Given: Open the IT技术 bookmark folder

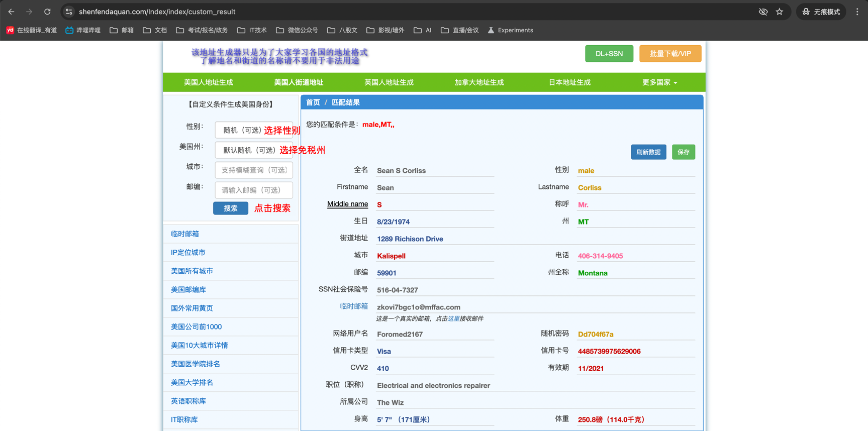Looking at the screenshot, I should pyautogui.click(x=252, y=30).
